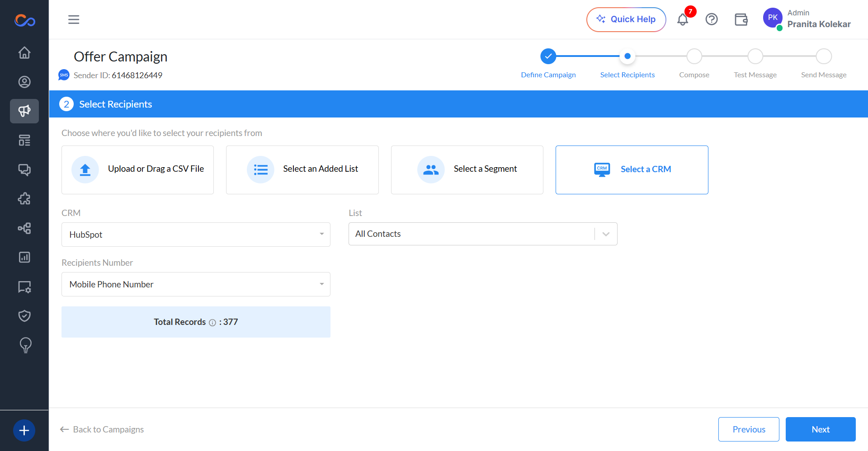This screenshot has height=451, width=868.
Task: Click the Quick Help button
Action: point(626,19)
